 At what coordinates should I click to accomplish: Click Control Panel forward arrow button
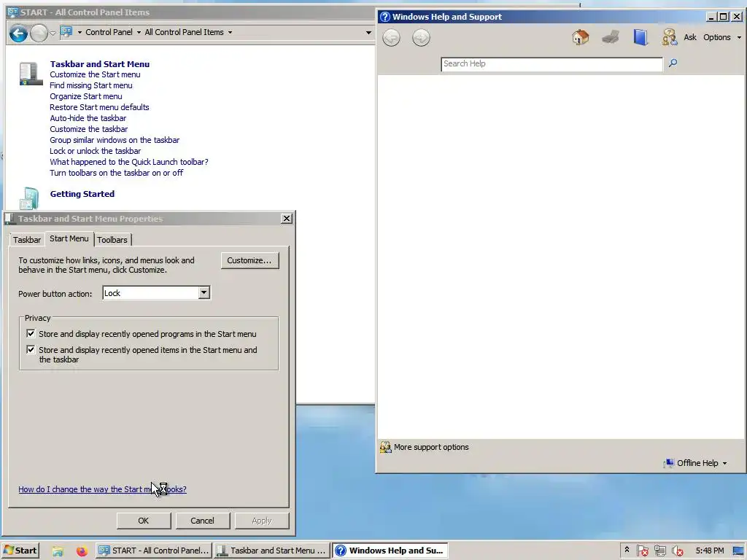pyautogui.click(x=39, y=34)
